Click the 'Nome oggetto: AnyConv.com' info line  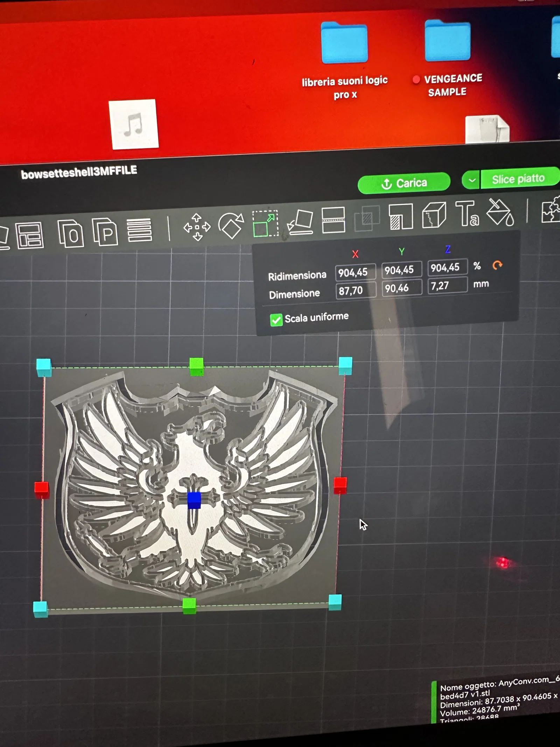point(500,683)
